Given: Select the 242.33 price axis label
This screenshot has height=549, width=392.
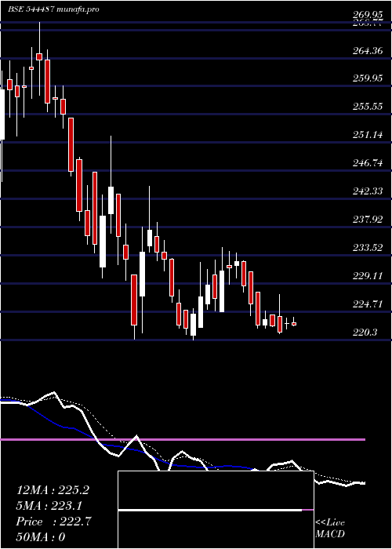Looking at the screenshot, I should (x=367, y=191).
